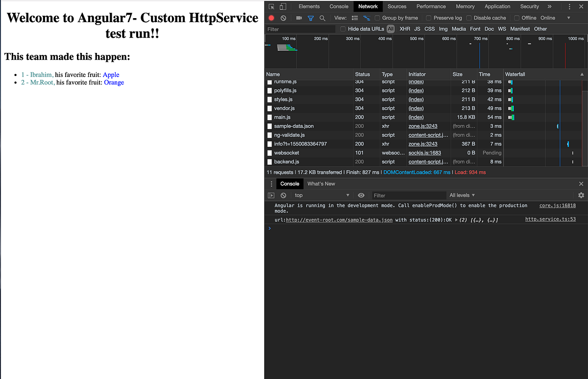Toggle the console eye watcher icon
Screen dimensions: 588x379
(x=361, y=195)
